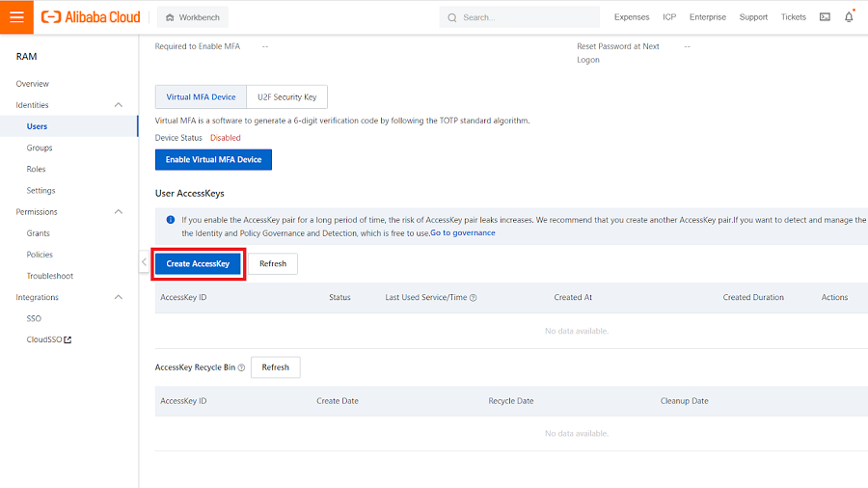Collapse the sidebar with the arrow handle
The image size is (868, 488).
(144, 261)
